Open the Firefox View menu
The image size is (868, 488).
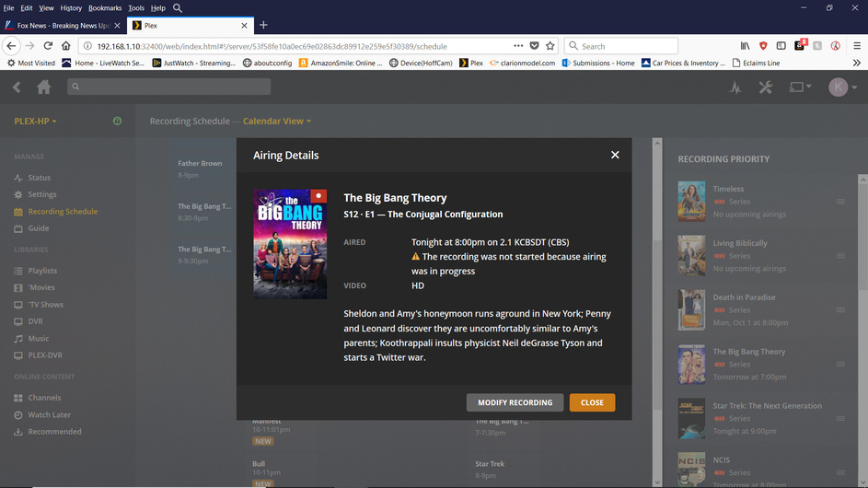46,7
